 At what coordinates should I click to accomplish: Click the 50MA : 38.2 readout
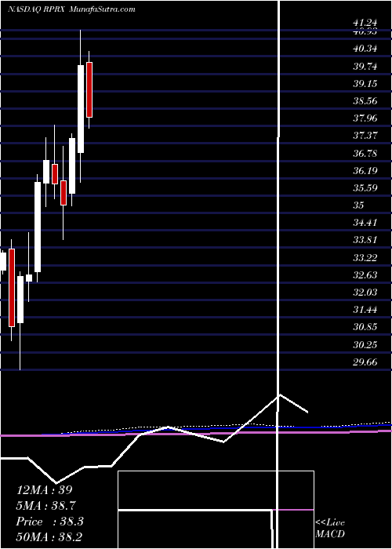[x=49, y=537]
